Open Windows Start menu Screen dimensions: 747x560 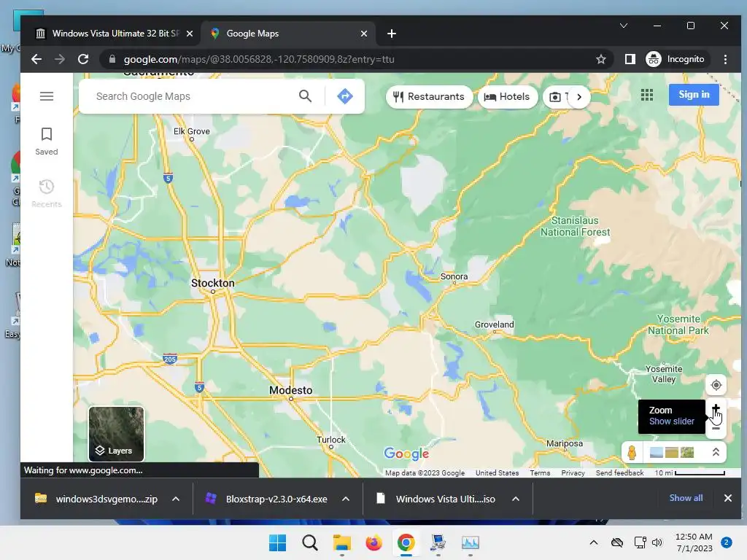(277, 542)
